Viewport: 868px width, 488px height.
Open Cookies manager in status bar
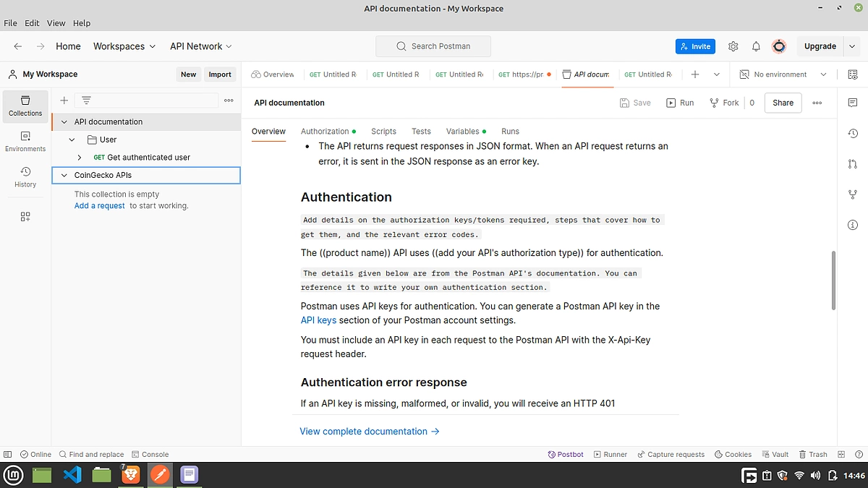coord(733,454)
